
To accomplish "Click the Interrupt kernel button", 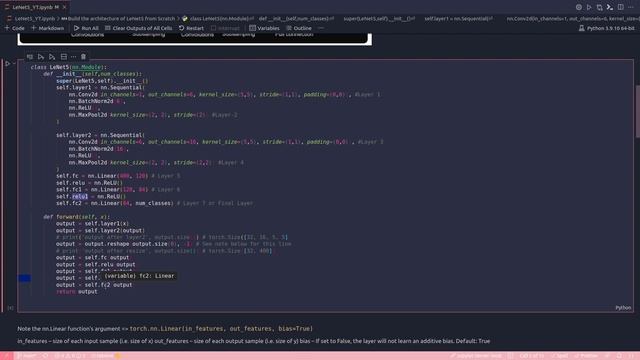I will pyautogui.click(x=225, y=28).
